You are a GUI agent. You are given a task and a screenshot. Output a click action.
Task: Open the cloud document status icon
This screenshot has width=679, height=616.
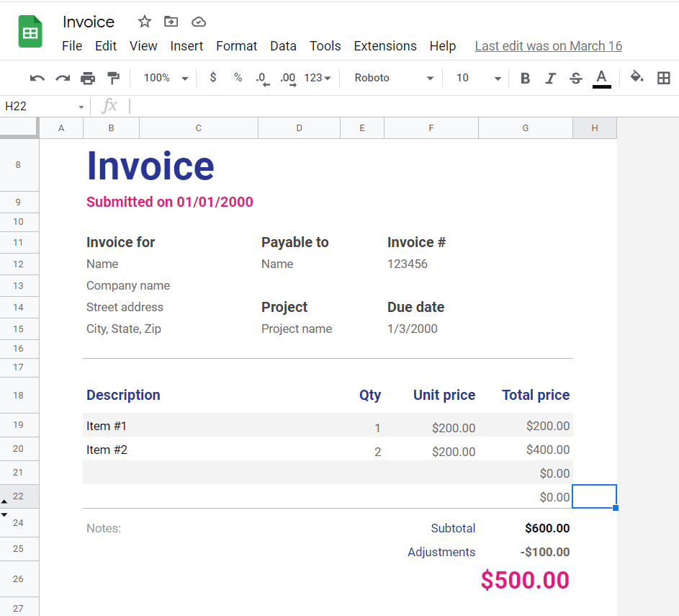[x=199, y=22]
